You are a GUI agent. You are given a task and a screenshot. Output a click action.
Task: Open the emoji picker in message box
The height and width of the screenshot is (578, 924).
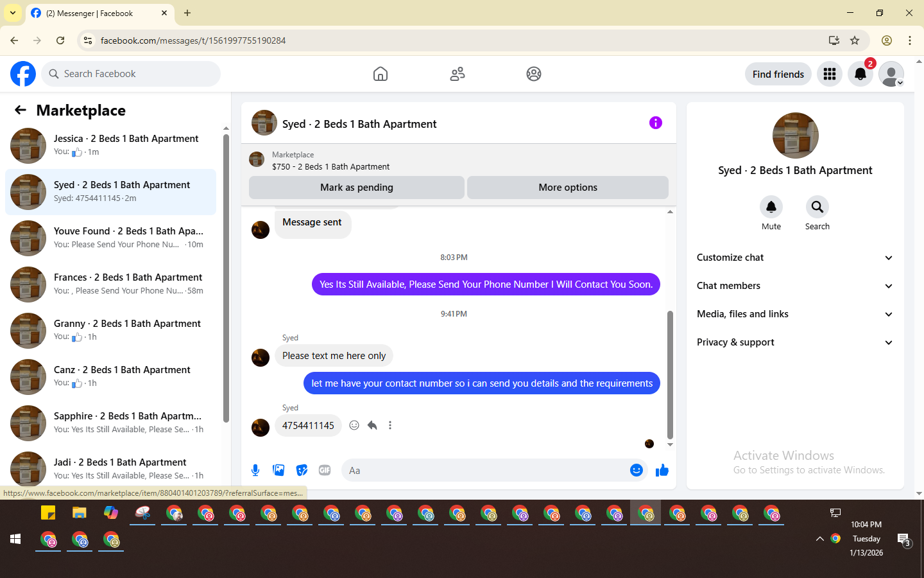pos(637,470)
